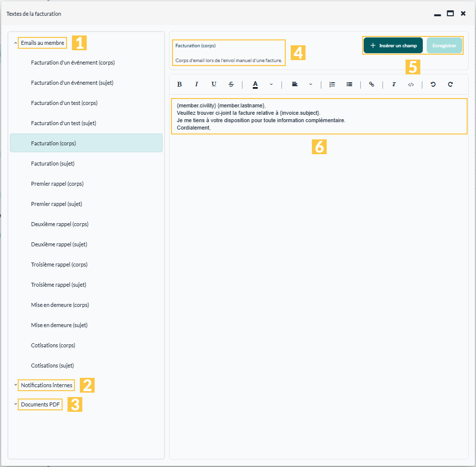This screenshot has width=476, height=467.
Task: Close the Textes de la facturation window
Action: (x=463, y=14)
